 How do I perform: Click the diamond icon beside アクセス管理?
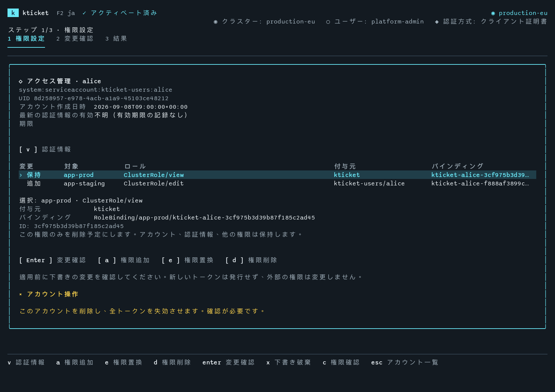click(21, 81)
